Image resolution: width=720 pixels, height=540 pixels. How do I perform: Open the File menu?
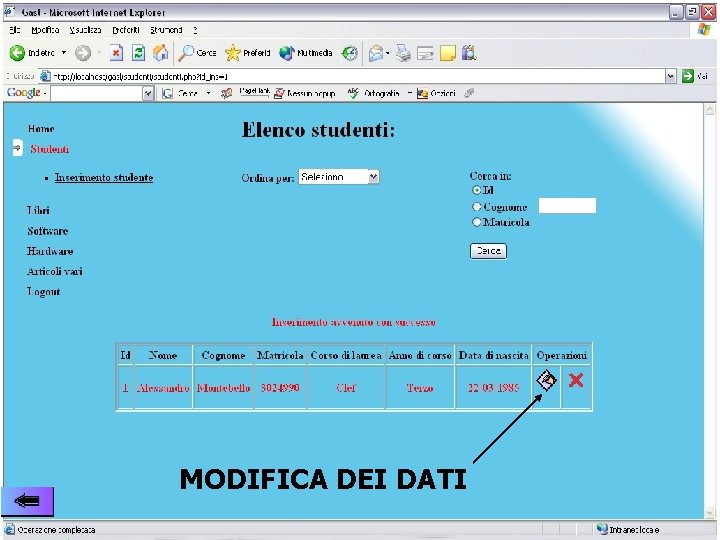(15, 30)
